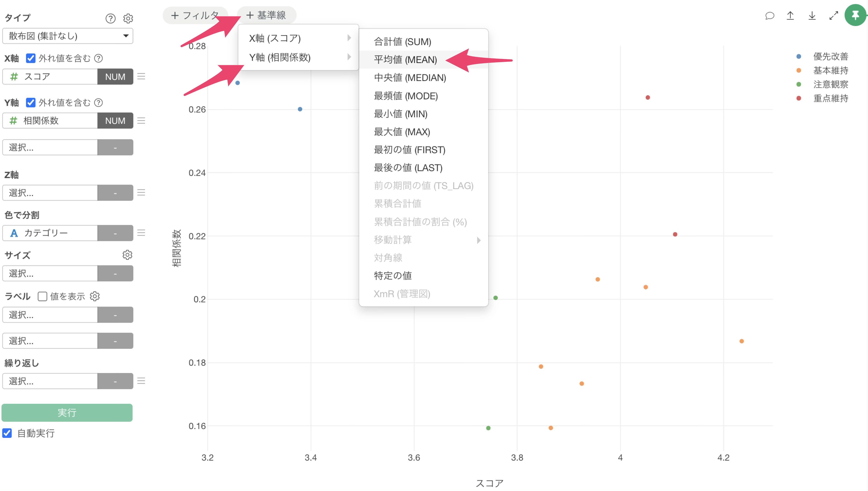
Task: Open the 散布図 (集計なし) type dropdown
Action: point(67,36)
